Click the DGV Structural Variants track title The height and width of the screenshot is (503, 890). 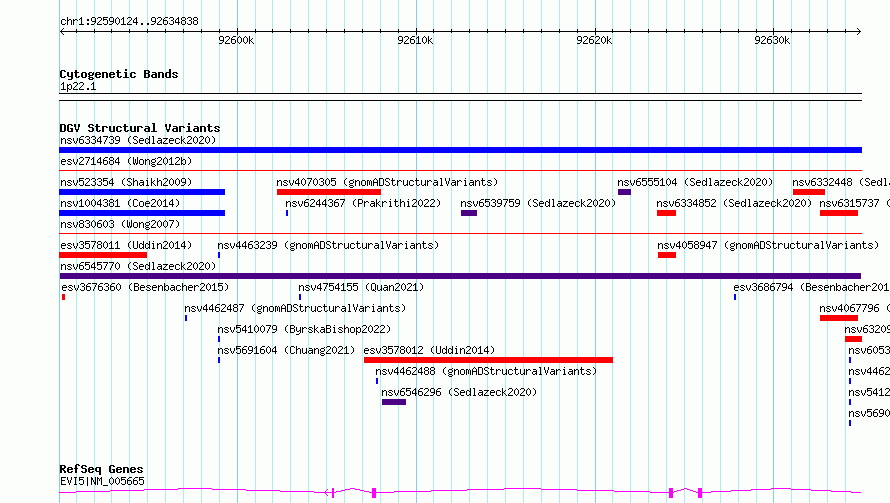click(x=140, y=128)
